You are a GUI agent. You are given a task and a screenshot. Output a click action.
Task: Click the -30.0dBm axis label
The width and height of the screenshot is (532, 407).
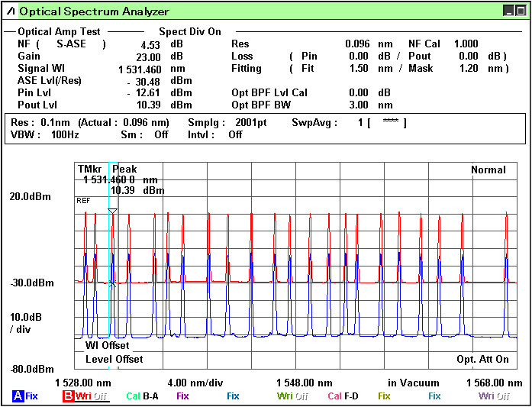[31, 283]
